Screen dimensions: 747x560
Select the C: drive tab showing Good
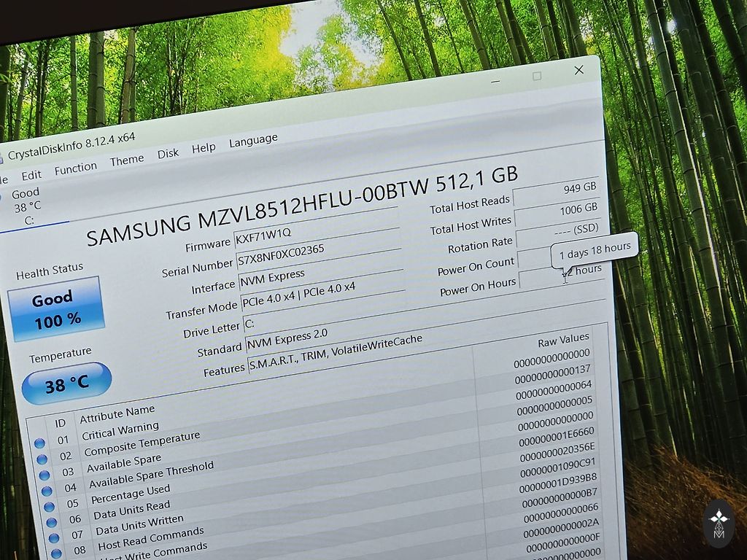pyautogui.click(x=26, y=206)
